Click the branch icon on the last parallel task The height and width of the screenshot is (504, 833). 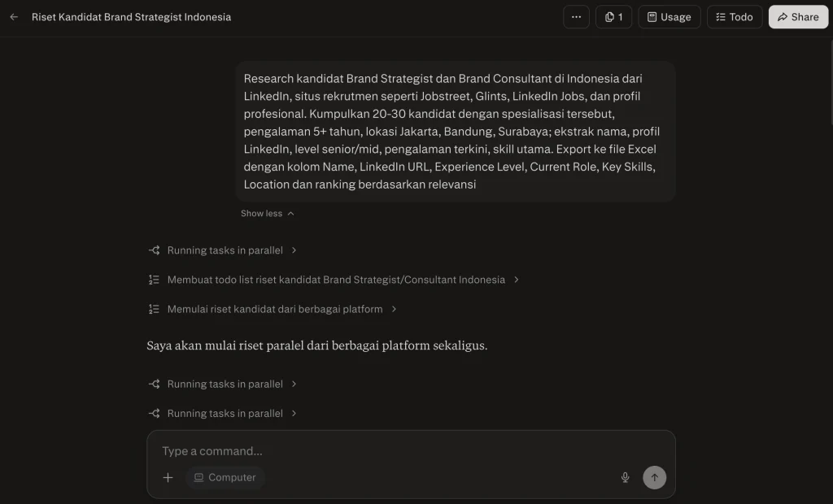153,413
